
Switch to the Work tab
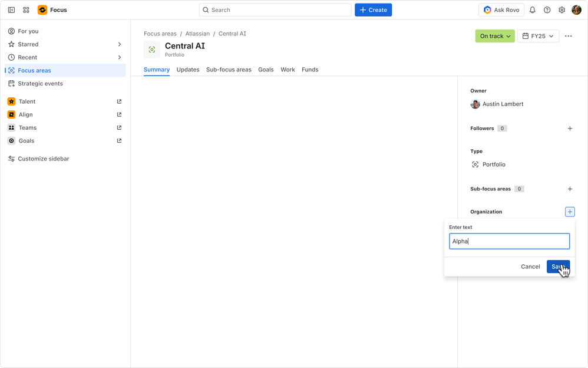click(288, 70)
